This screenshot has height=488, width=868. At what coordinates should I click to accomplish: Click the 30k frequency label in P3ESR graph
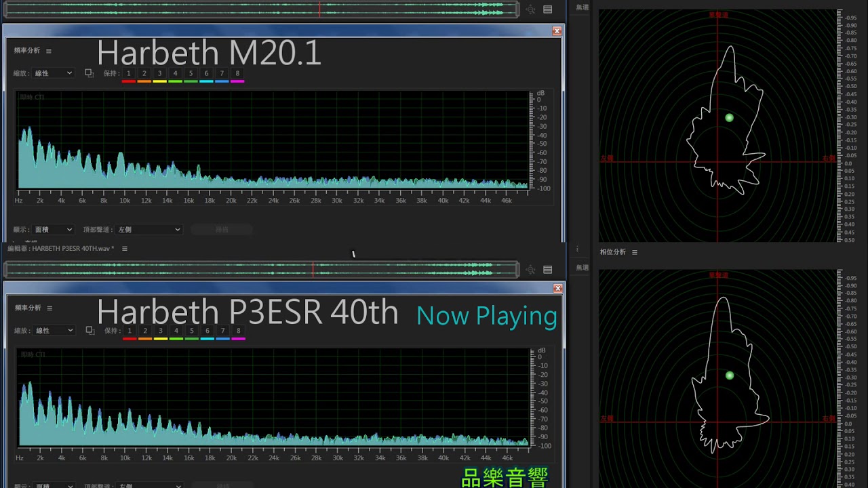click(x=337, y=459)
